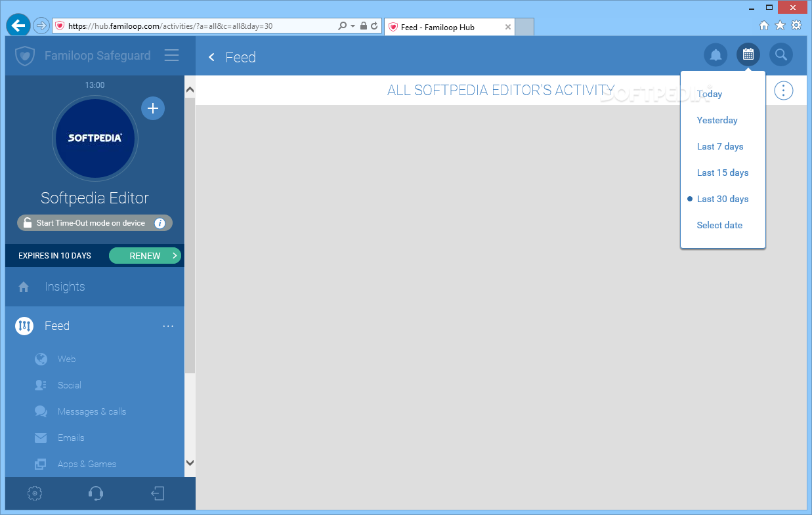Click the Apps & Games icon

tap(41, 464)
